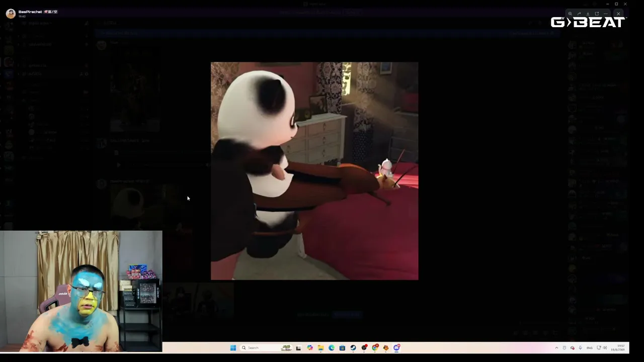Close the image viewer overlay

tap(618, 14)
